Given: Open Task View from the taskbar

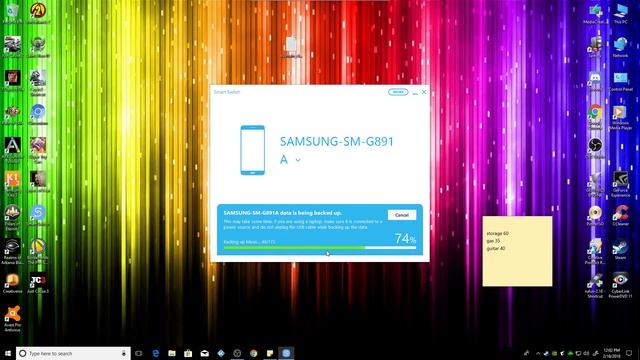Looking at the screenshot, I should (139, 353).
